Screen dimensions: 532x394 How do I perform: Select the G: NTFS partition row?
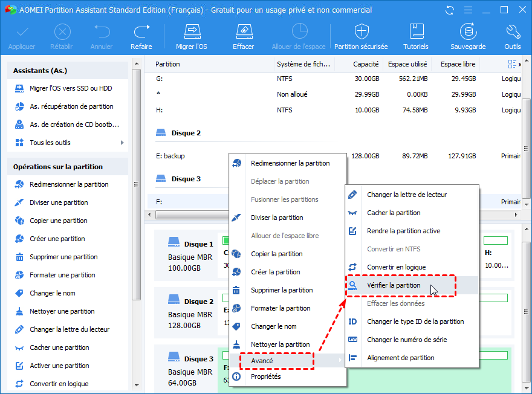point(334,79)
